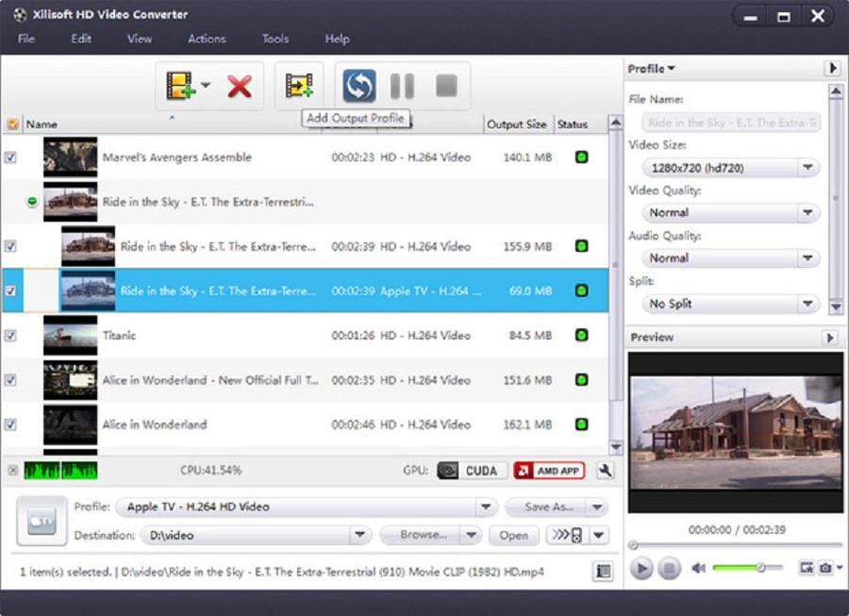Viewport: 849px width, 616px height.
Task: Expand the Split dropdown
Action: point(731,304)
